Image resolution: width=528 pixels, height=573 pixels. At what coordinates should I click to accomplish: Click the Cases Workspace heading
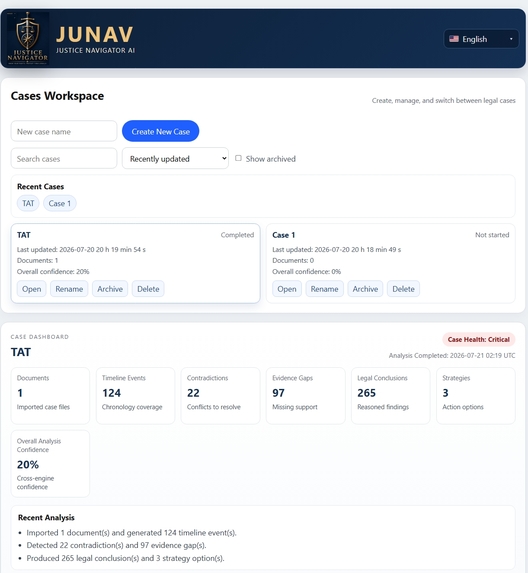tap(57, 96)
